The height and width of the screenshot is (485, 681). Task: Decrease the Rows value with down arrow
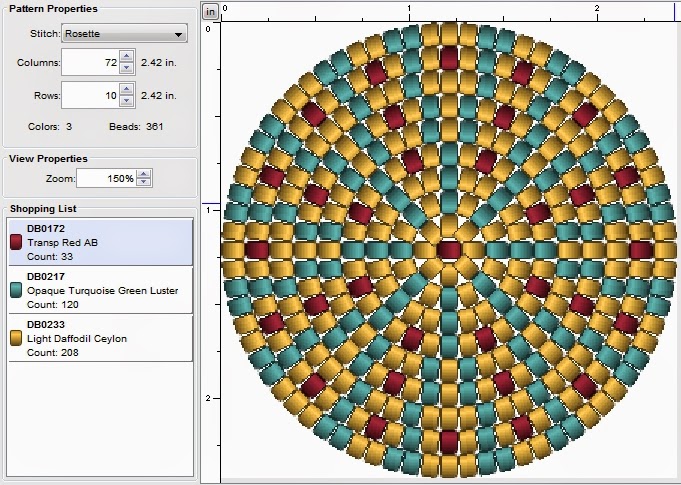[x=126, y=101]
